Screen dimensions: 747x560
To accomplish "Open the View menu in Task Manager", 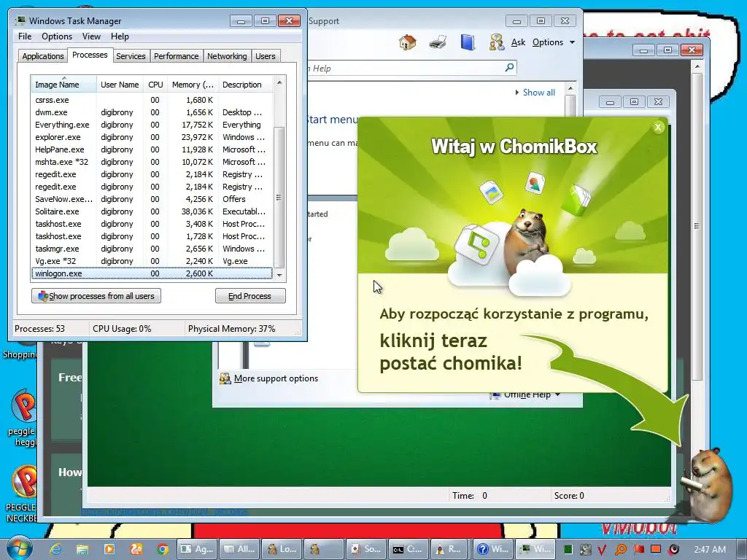I will [91, 36].
